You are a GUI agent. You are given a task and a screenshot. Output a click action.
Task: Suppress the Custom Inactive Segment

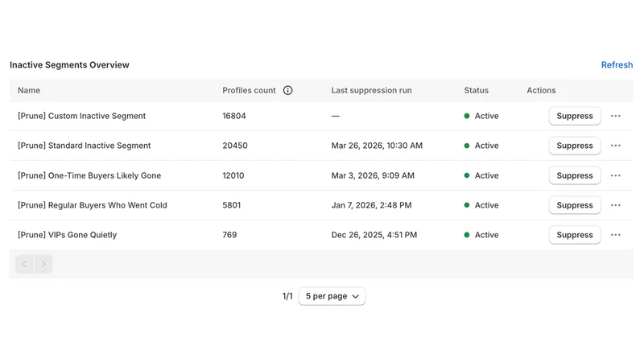click(x=575, y=116)
